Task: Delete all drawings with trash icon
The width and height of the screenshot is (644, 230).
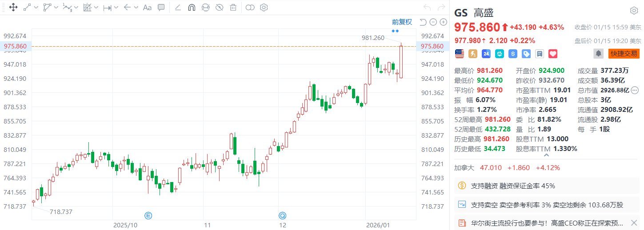Action: (233, 7)
